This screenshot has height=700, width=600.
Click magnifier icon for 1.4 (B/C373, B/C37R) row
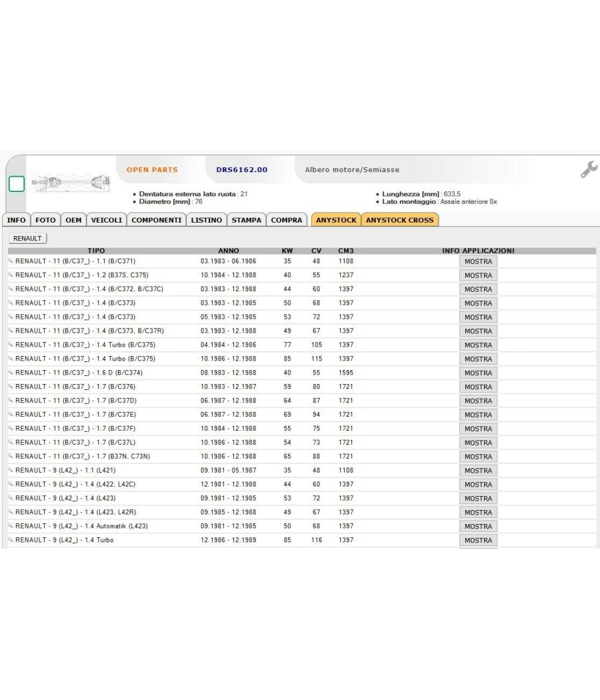coord(10,331)
